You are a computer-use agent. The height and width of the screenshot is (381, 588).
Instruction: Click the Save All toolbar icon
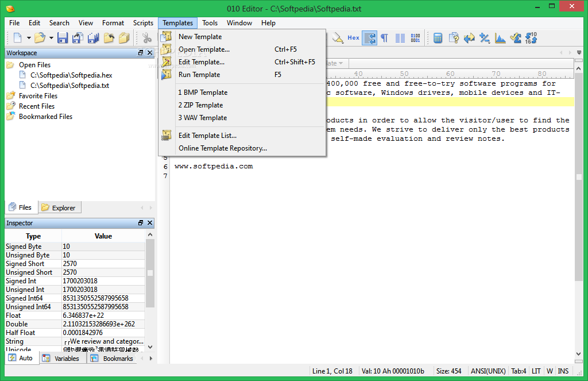click(x=93, y=37)
